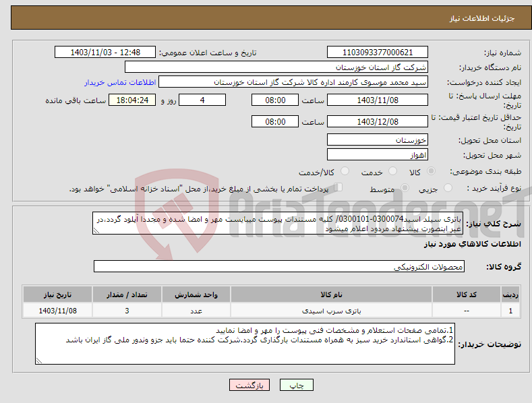
Task: Click response deadline time 08:00 field
Action: (x=275, y=100)
